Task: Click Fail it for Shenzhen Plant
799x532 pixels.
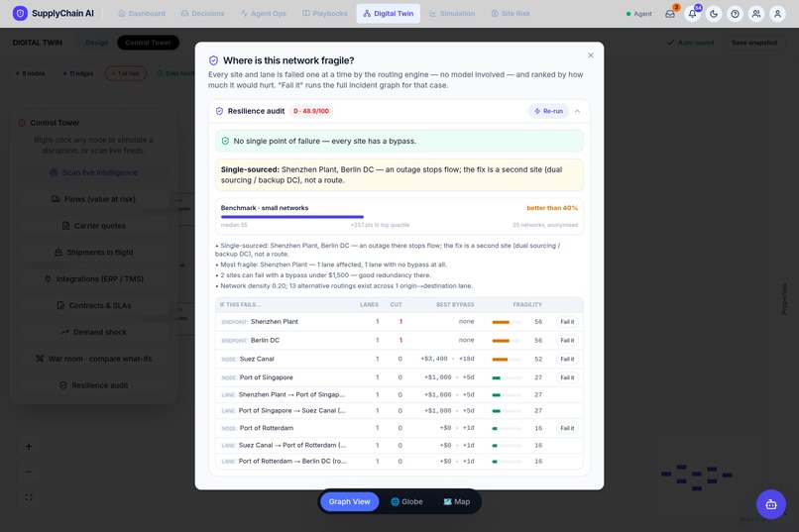Action: [x=567, y=322]
